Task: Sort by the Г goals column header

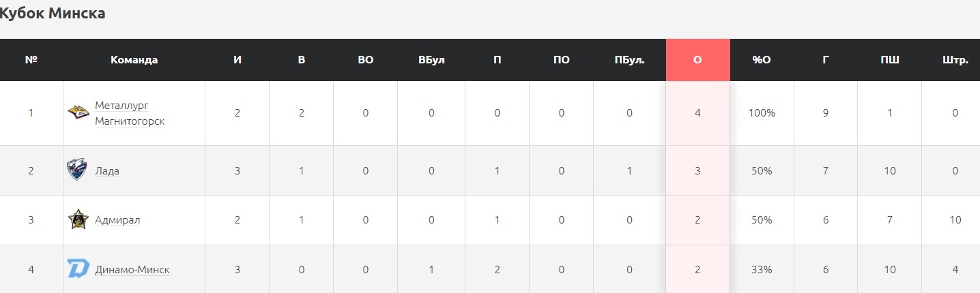Action: click(826, 60)
